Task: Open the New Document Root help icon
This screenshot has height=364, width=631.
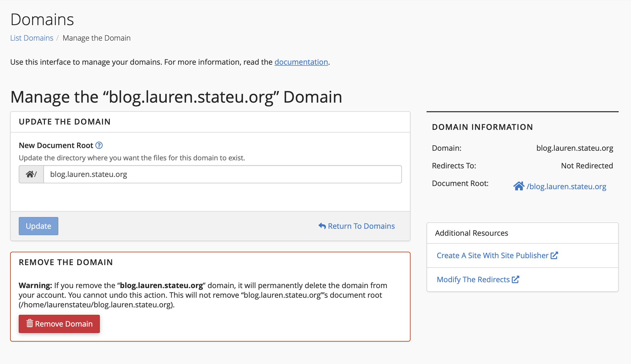Action: [99, 145]
